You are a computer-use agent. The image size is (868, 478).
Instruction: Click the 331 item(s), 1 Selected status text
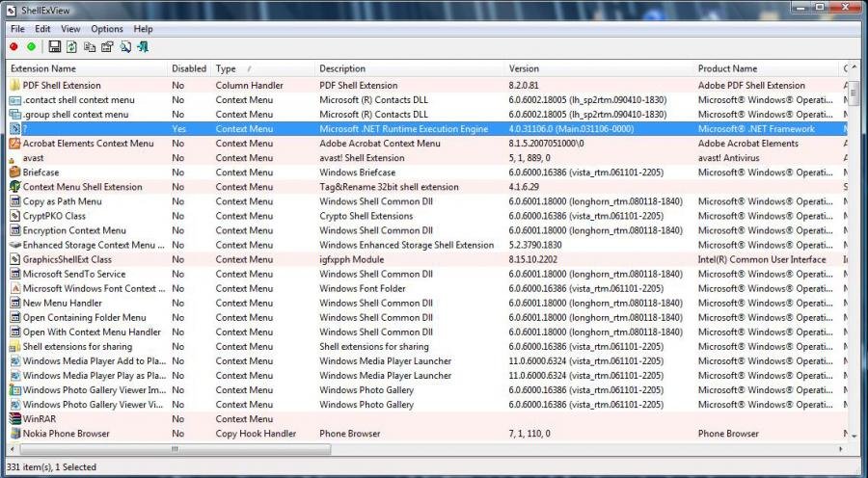coord(51,467)
